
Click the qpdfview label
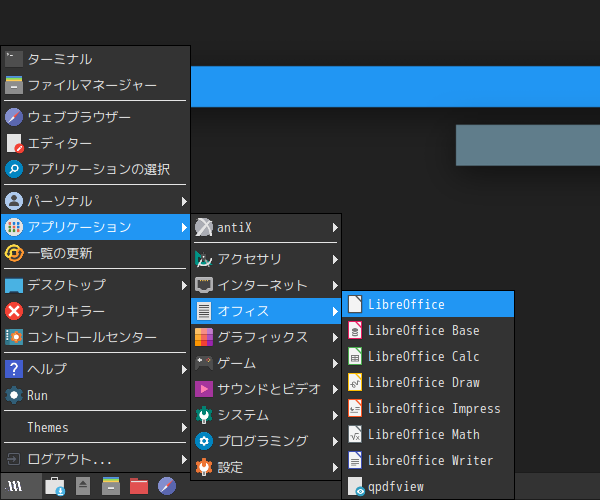point(396,487)
